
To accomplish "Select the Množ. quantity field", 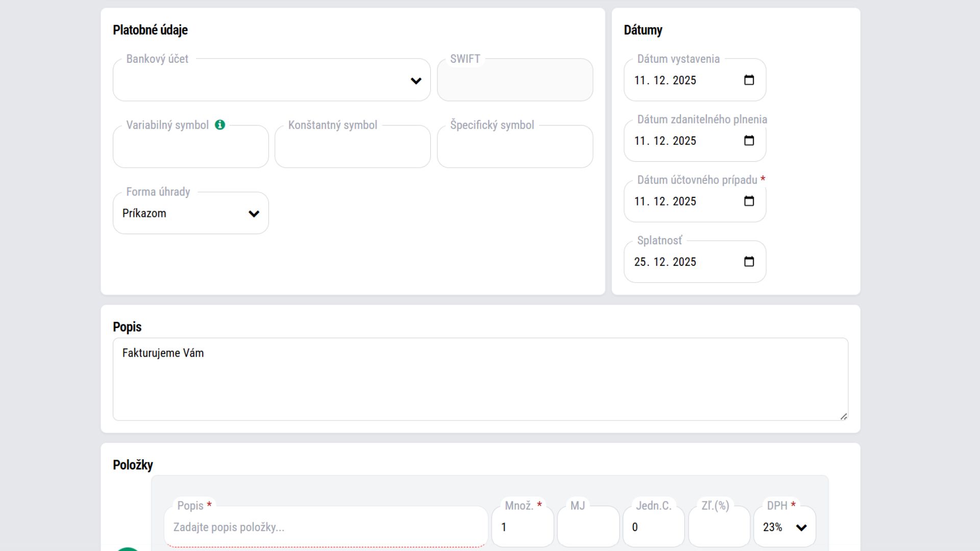I will pyautogui.click(x=522, y=527).
